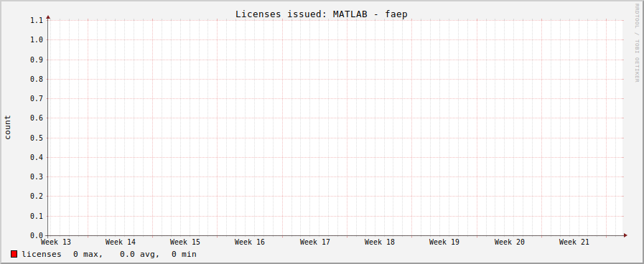Click the '0.6' y-axis value

(37, 118)
